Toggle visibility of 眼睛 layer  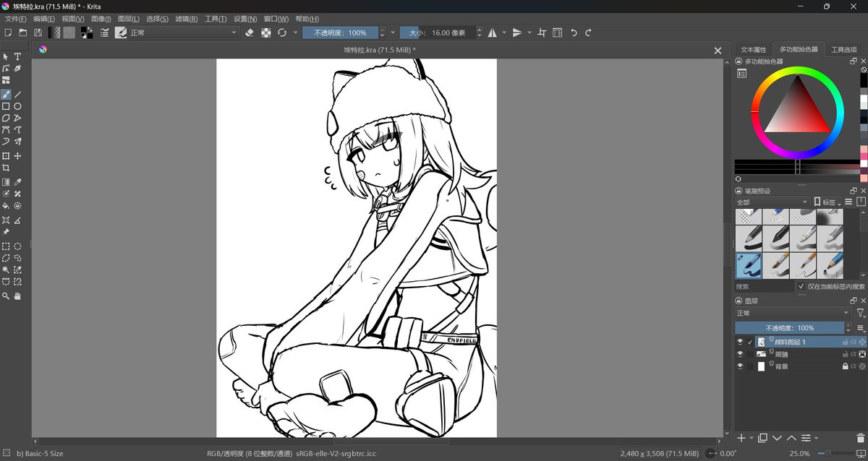coord(740,354)
